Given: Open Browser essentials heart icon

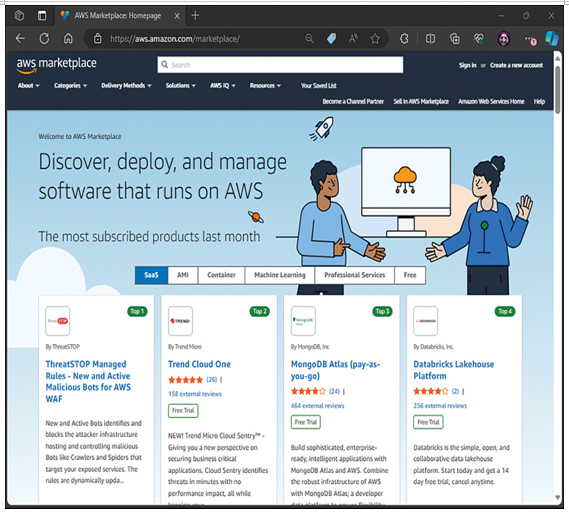Looking at the screenshot, I should [479, 38].
